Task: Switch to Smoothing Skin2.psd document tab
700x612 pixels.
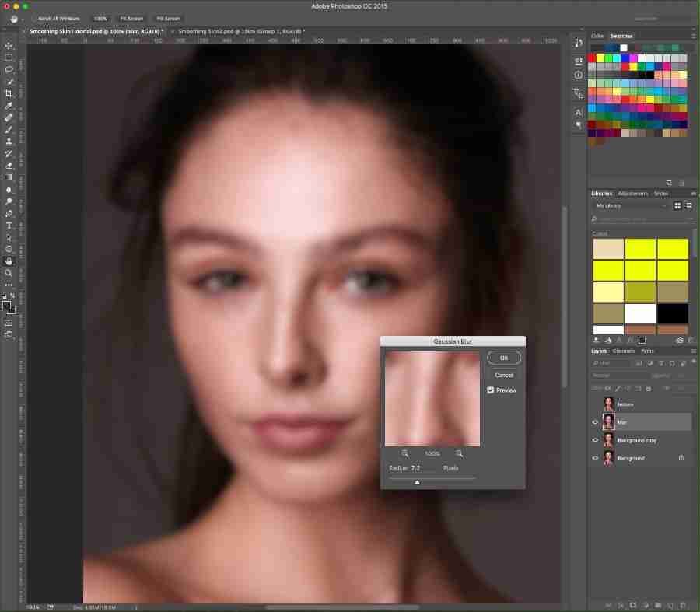Action: (x=241, y=32)
